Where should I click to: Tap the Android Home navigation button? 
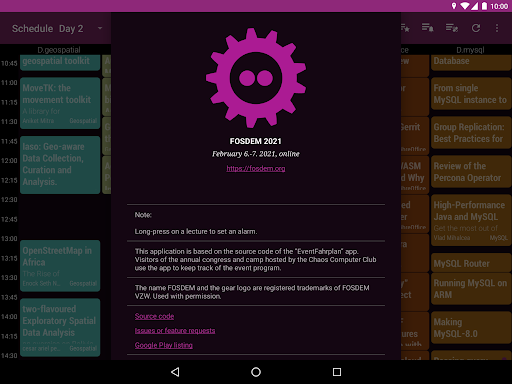point(256,372)
